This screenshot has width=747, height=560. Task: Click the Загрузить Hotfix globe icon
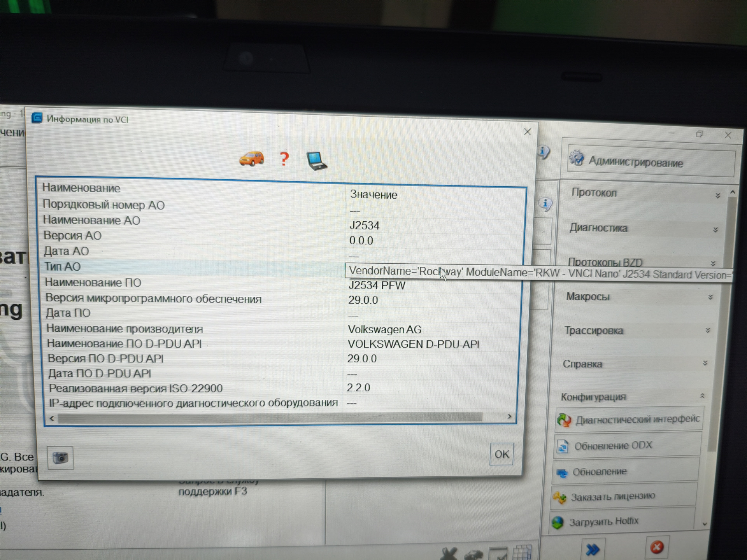pos(558,522)
